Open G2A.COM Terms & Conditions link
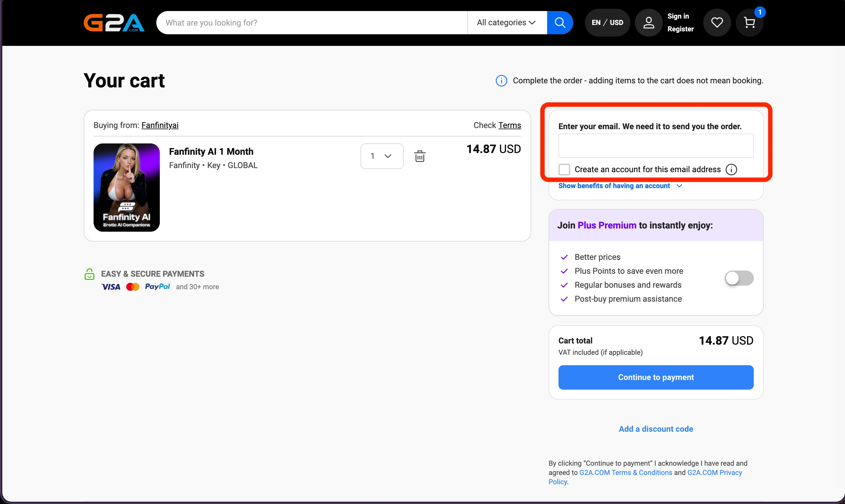This screenshot has height=504, width=845. (626, 473)
